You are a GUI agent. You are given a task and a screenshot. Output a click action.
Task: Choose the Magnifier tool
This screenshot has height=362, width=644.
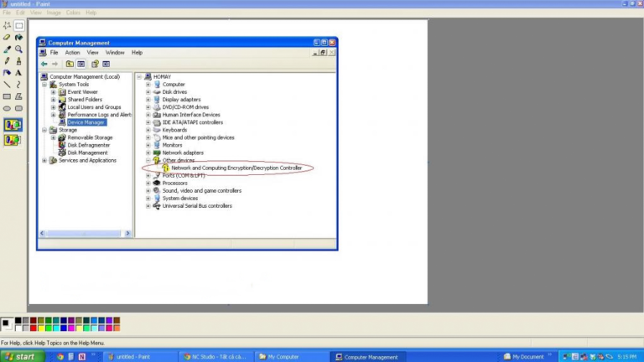[x=18, y=49]
